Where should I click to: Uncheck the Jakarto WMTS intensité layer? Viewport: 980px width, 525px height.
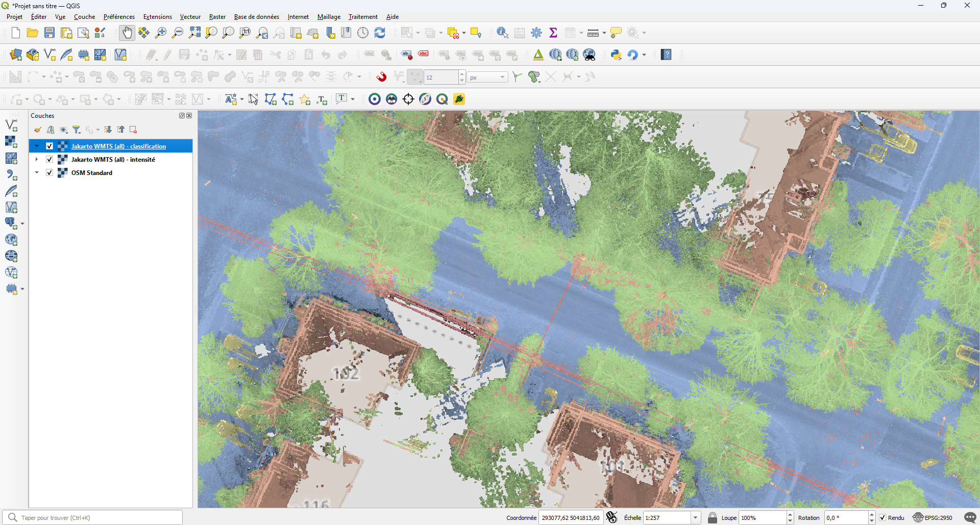coord(50,160)
